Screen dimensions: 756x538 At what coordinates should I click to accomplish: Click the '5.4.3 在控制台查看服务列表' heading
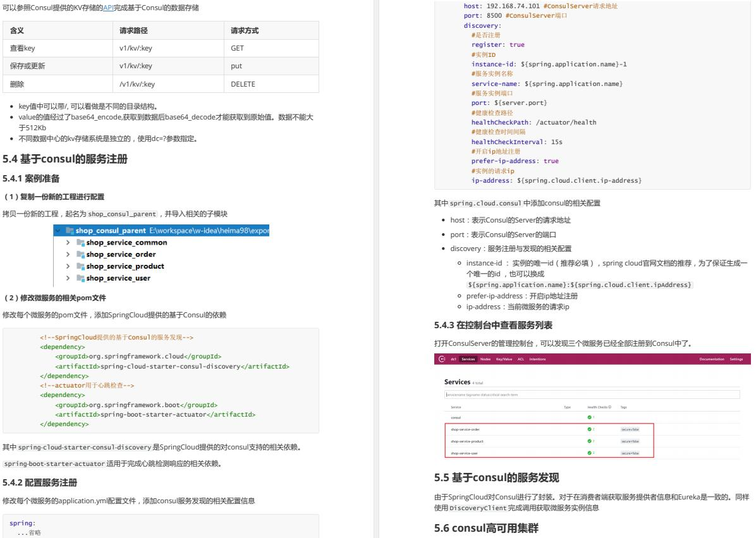[493, 326]
